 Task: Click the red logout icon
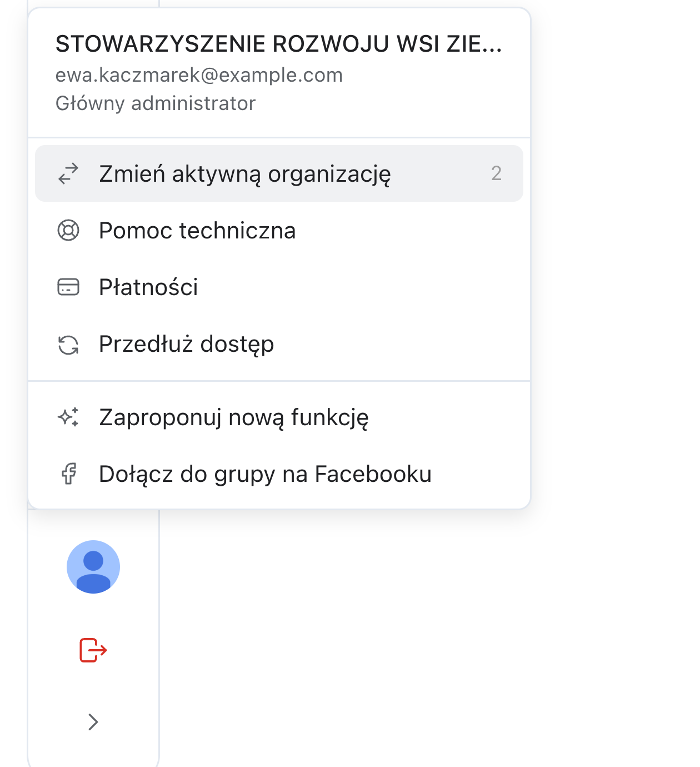click(93, 650)
